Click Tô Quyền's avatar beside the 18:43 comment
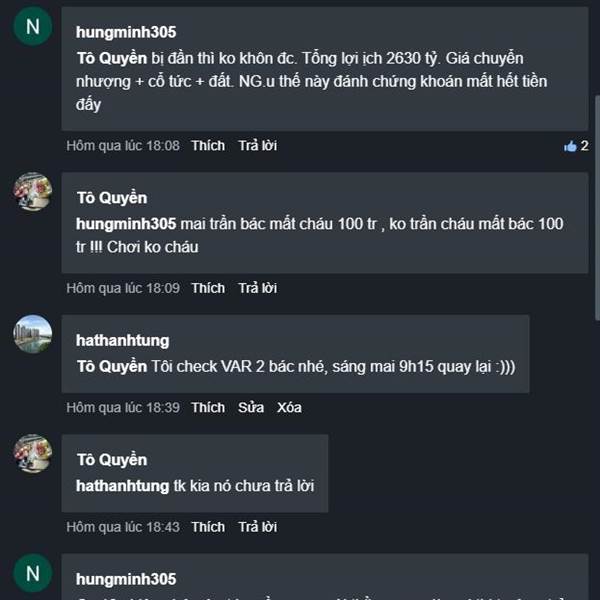This screenshot has height=600, width=600. point(32,453)
